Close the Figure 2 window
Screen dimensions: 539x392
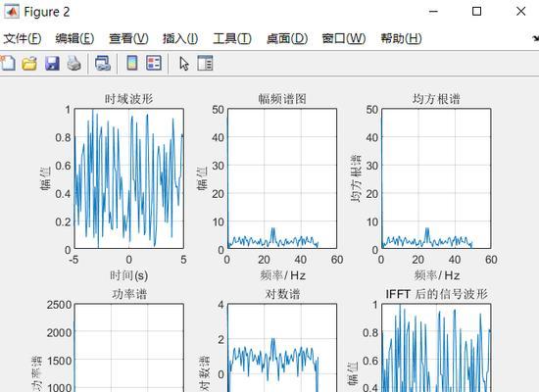click(520, 12)
